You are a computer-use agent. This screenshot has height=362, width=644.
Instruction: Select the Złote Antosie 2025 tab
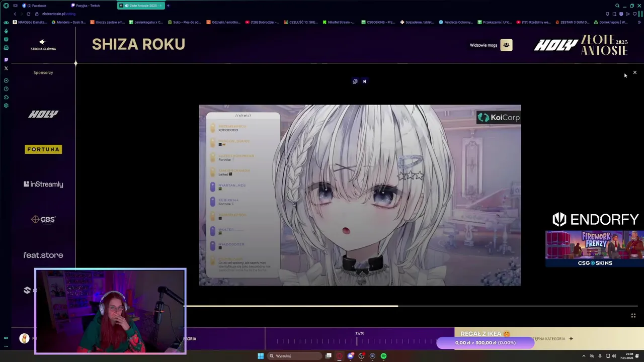click(x=141, y=6)
